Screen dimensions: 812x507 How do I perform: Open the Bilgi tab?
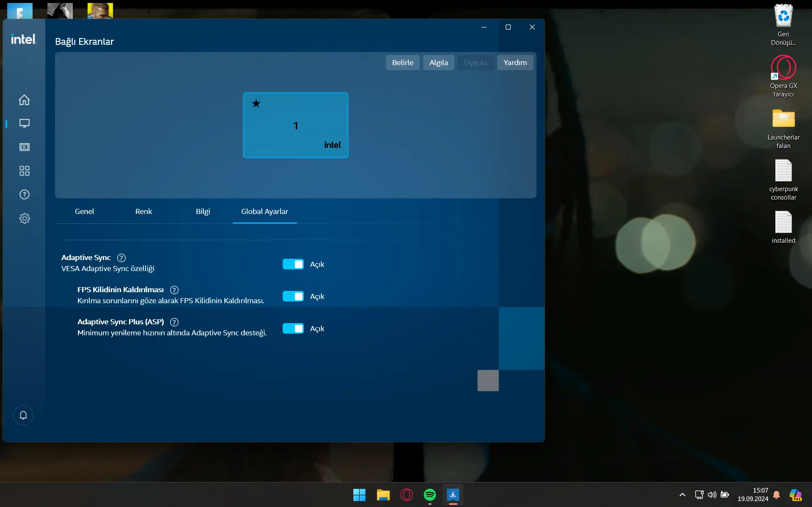203,211
